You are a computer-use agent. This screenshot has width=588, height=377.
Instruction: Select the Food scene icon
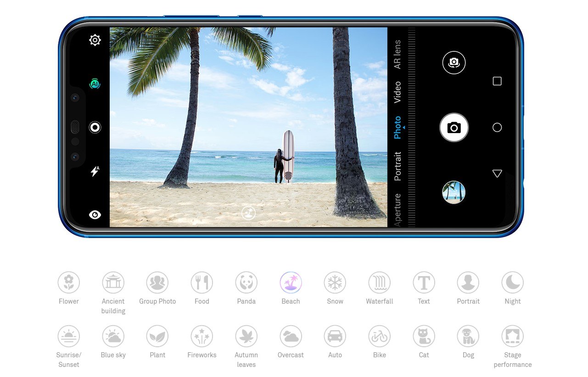(202, 283)
